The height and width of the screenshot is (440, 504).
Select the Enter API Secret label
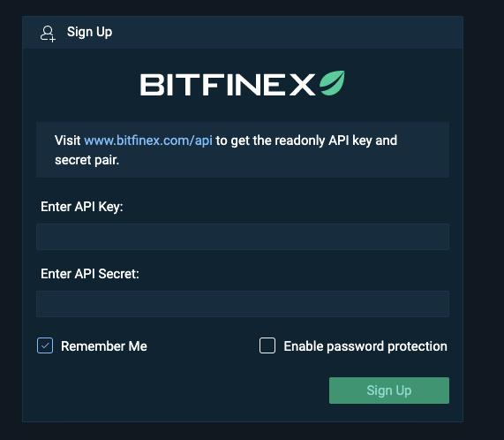coord(90,274)
